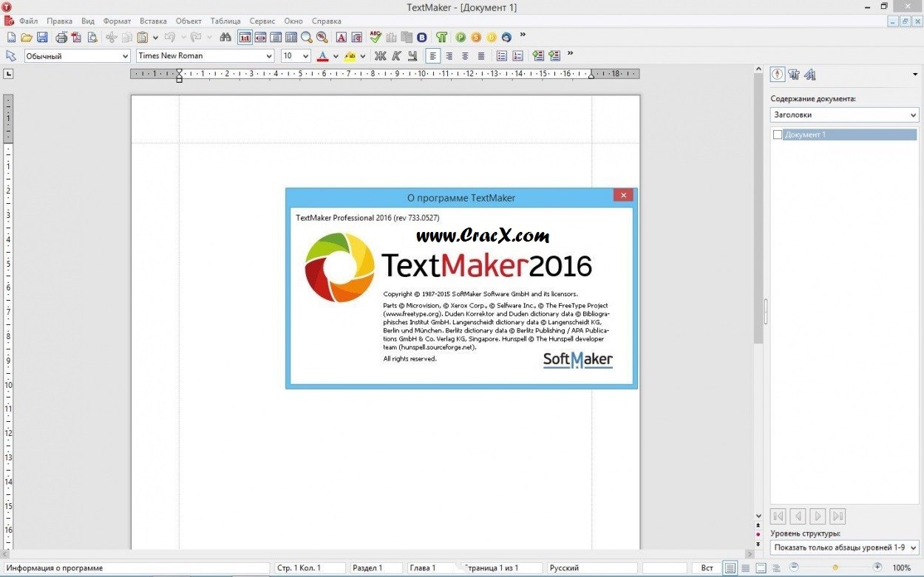Expand the paste options dropdown arrow

tap(155, 37)
